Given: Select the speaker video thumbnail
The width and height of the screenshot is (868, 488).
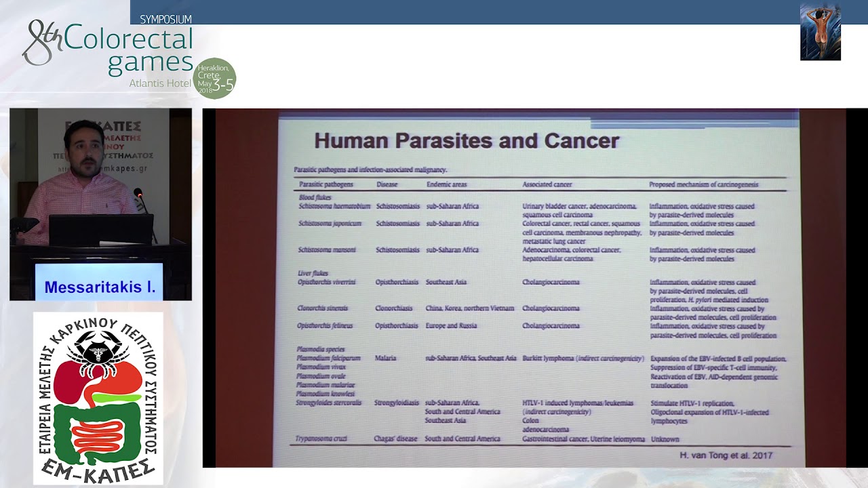Looking at the screenshot, I should (100, 204).
